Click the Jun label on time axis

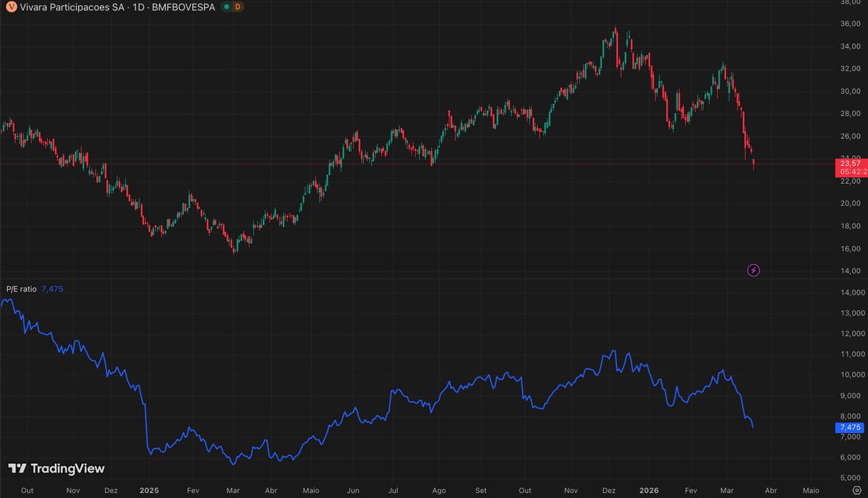(352, 490)
